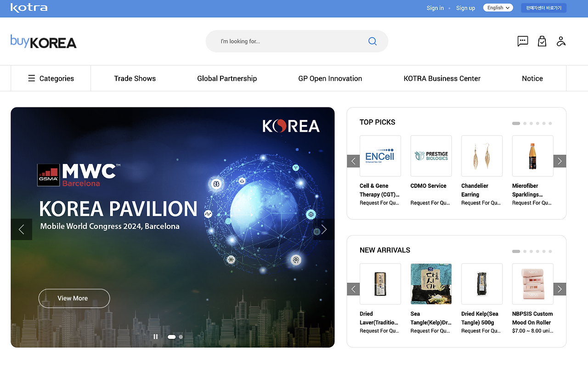The width and height of the screenshot is (588, 377).
Task: Open GP Open Innovation menu item
Action: click(x=330, y=79)
